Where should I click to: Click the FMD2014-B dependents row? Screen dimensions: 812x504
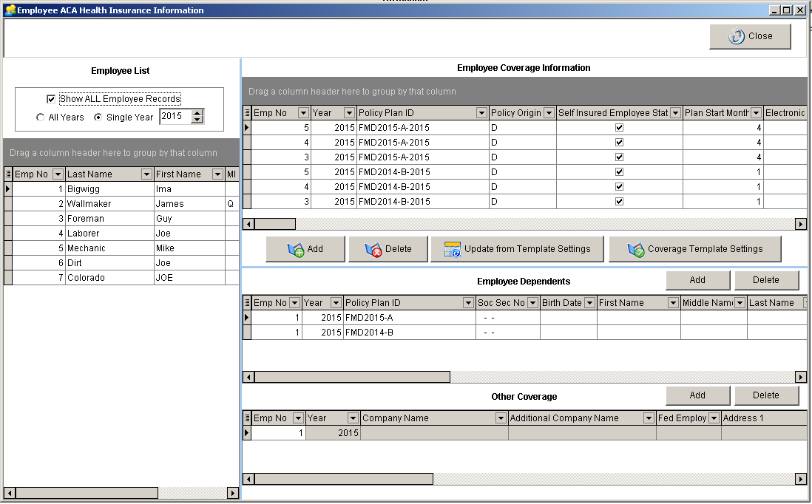click(x=525, y=333)
